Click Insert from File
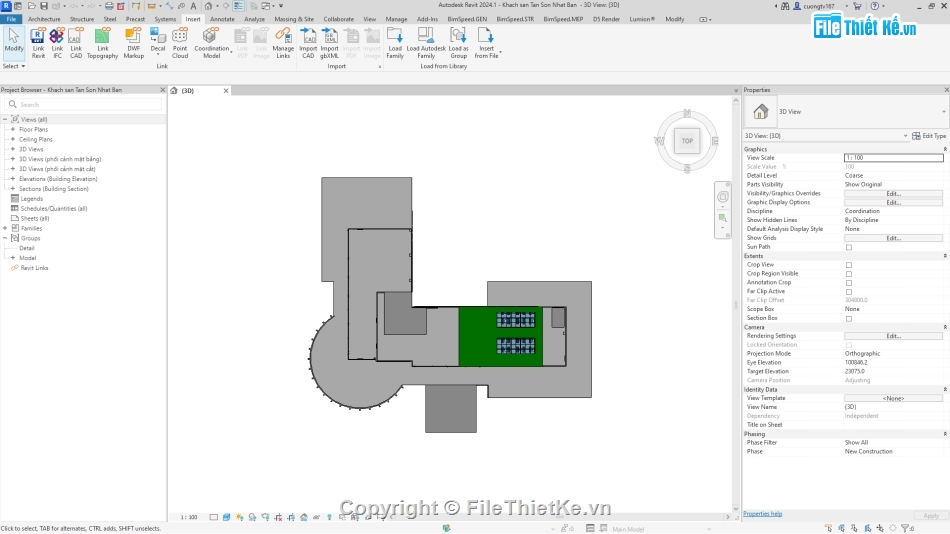Viewport: 950px width, 534px height. pos(487,42)
